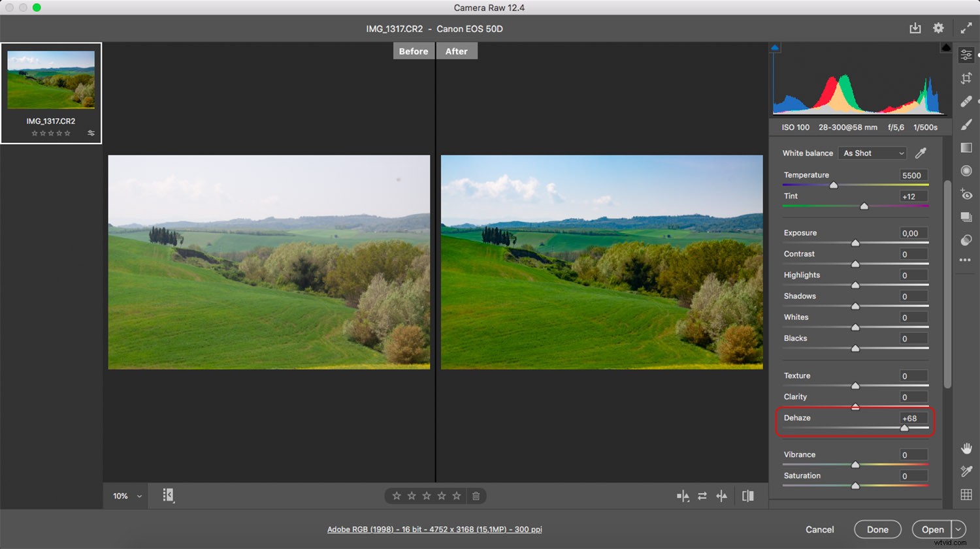
Task: Open the Open button's dropdown arrow
Action: (x=956, y=529)
